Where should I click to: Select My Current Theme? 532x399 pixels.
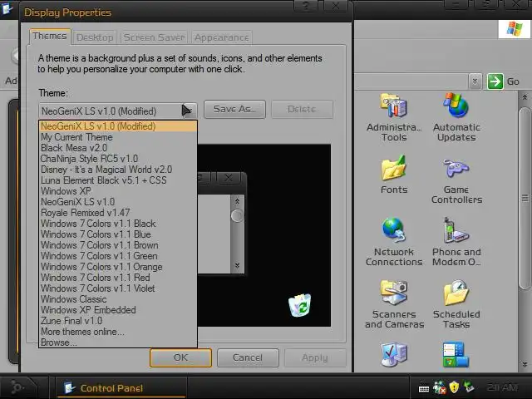118,137
